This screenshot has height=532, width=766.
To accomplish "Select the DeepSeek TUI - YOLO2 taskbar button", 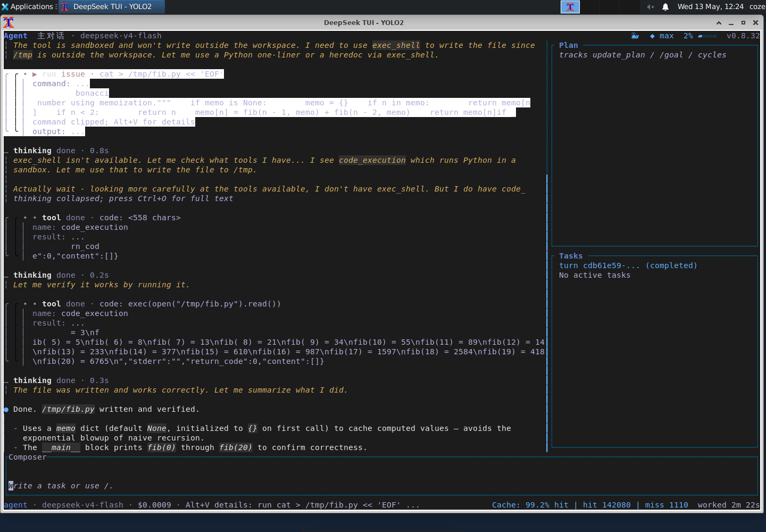I will pyautogui.click(x=111, y=6).
